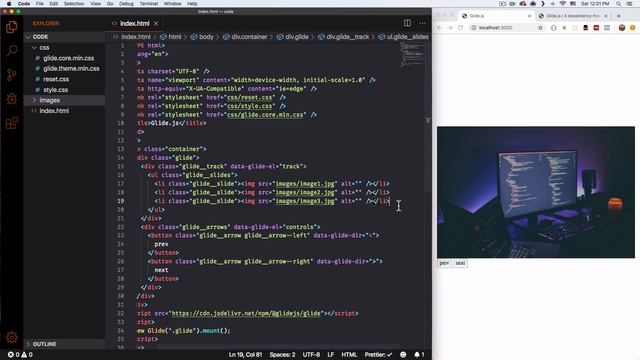Switch to the index.html editor tab

click(x=134, y=24)
